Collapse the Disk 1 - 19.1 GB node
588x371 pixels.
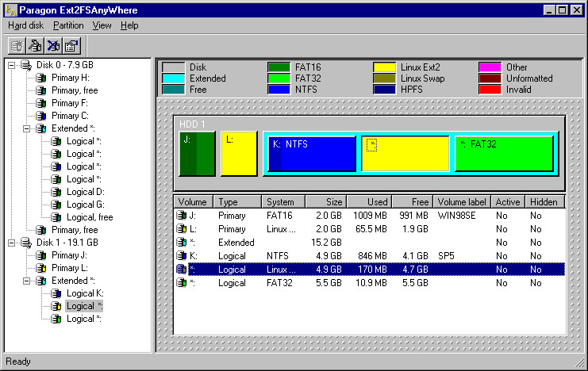(12, 243)
